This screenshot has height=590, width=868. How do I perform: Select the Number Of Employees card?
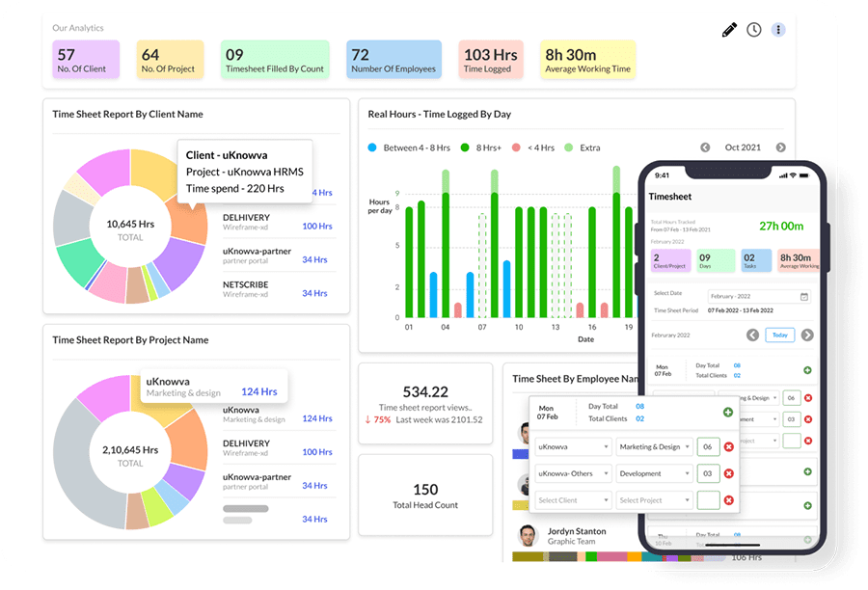pyautogui.click(x=393, y=60)
